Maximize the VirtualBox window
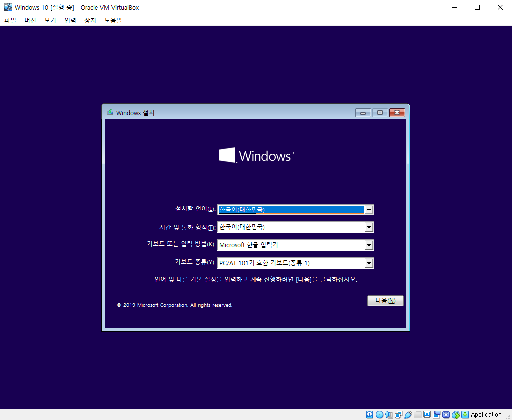This screenshot has height=420, width=512. point(477,7)
